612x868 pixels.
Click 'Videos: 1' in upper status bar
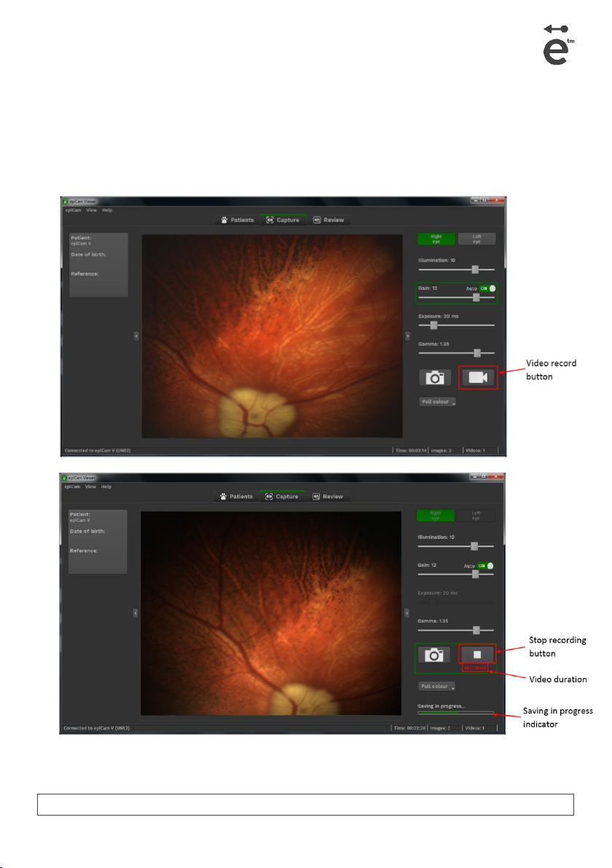tap(475, 451)
